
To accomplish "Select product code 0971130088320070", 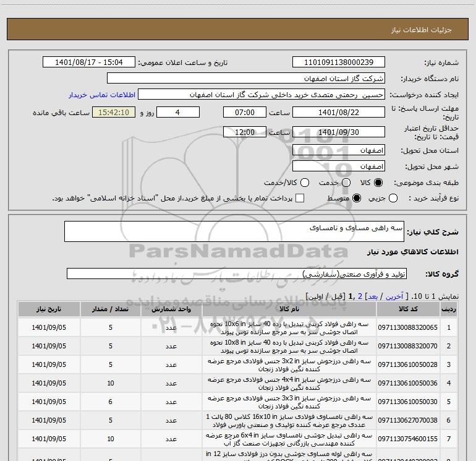I will (408, 346).
